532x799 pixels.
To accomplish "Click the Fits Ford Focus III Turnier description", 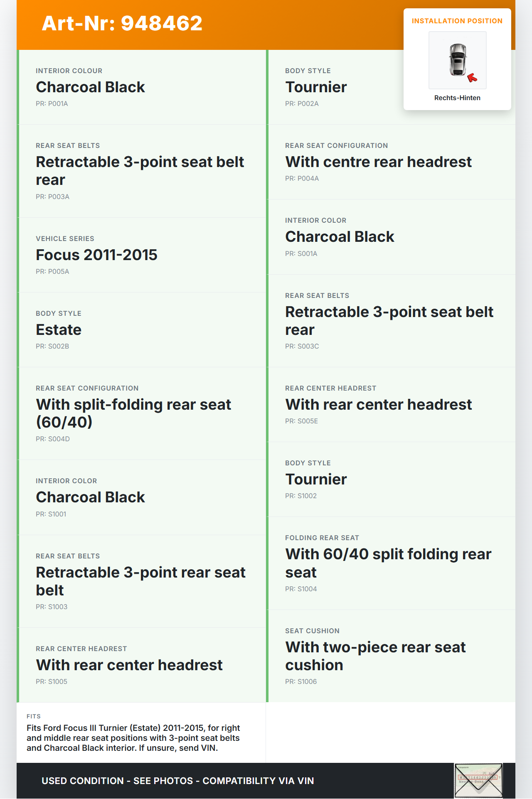I will pos(133,738).
